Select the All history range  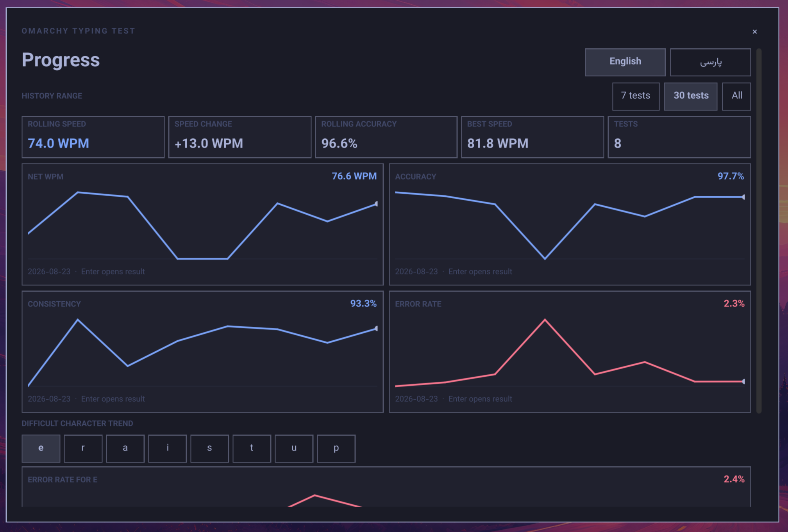click(x=736, y=96)
